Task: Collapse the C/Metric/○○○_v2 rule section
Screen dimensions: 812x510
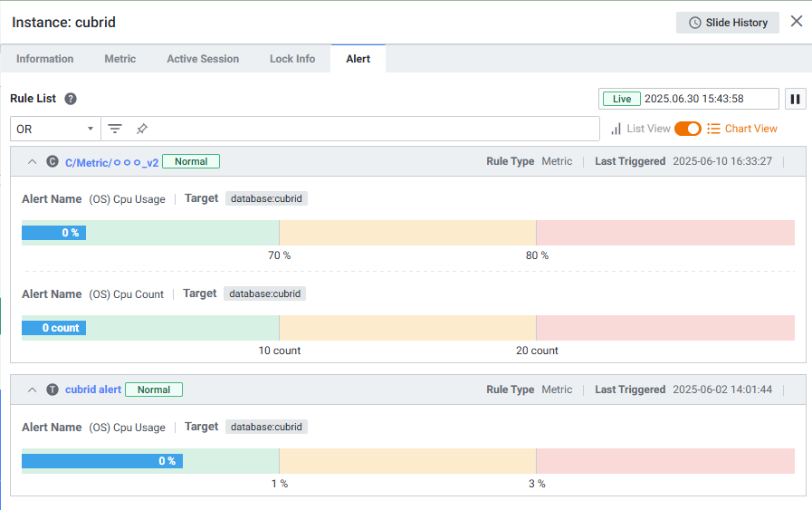Action: coord(32,162)
